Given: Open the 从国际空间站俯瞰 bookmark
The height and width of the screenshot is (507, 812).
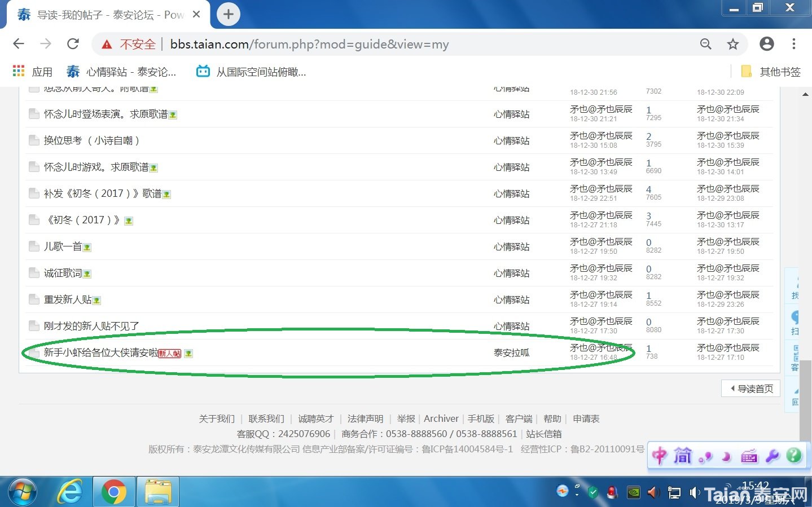Looking at the screenshot, I should [251, 72].
